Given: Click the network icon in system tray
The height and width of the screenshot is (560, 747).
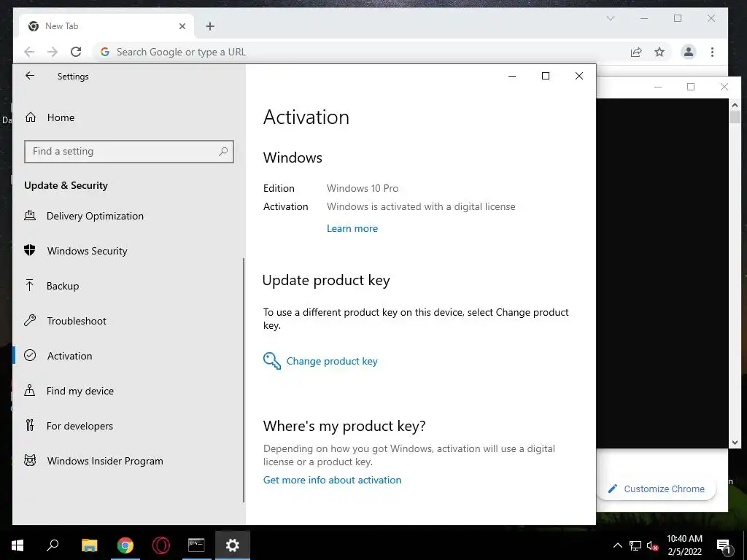Looking at the screenshot, I should [635, 545].
